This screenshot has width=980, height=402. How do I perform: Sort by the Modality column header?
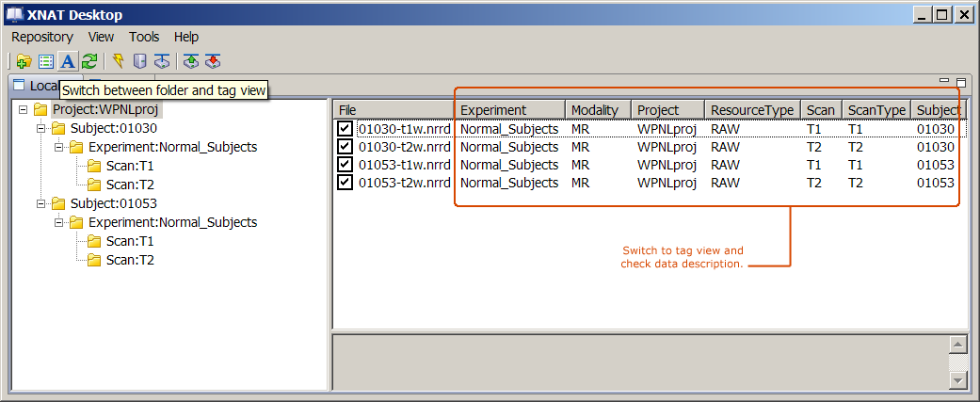click(595, 110)
